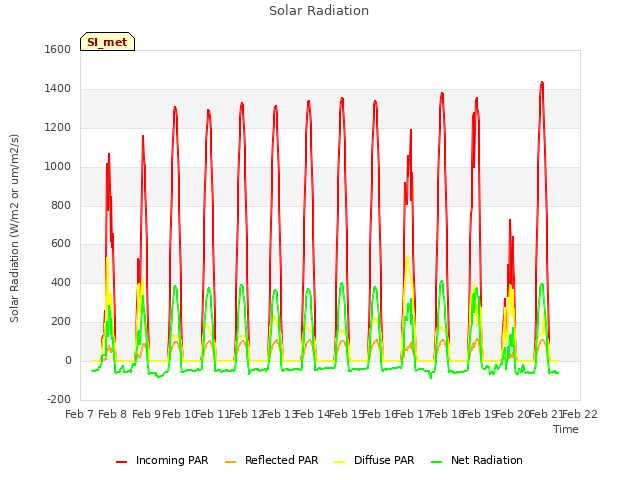Click the -200 y-axis tick label
This screenshot has height=480, width=640.
pos(59,400)
